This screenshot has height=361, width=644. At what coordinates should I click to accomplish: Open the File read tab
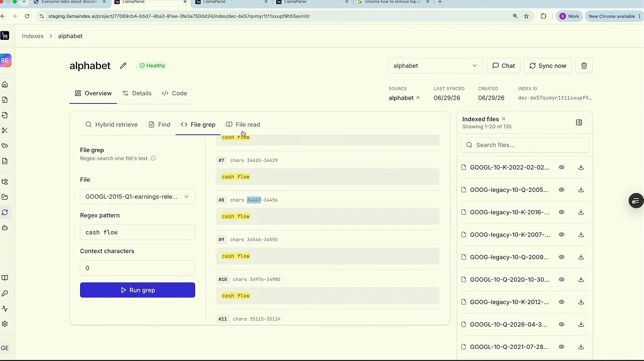click(243, 125)
